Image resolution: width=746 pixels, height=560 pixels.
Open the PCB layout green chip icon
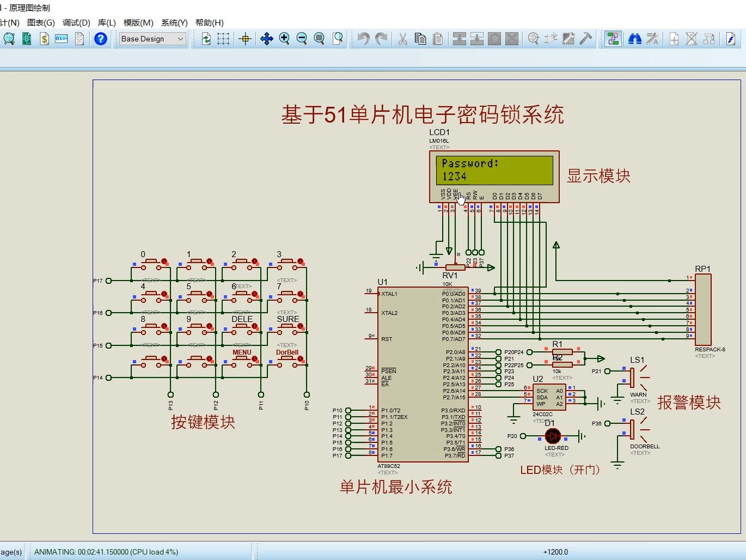coord(27,39)
